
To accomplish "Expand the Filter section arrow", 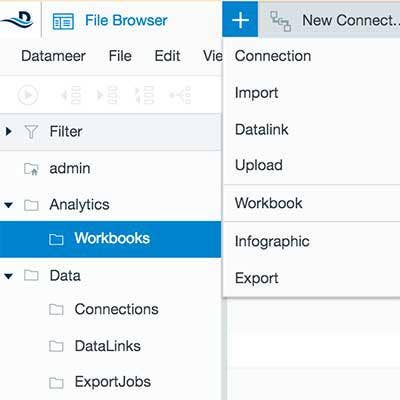I will [9, 131].
